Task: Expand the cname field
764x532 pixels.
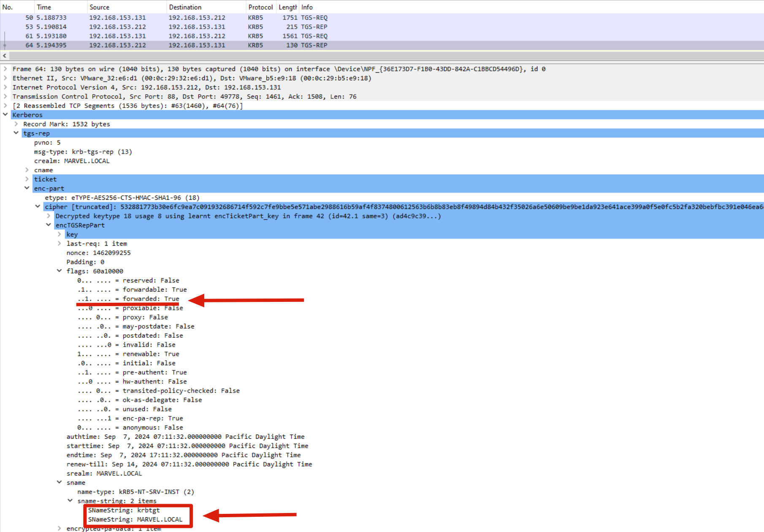Action: click(x=27, y=170)
